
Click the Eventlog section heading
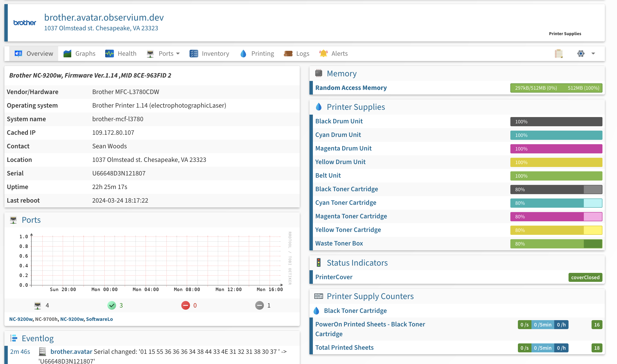[x=38, y=338]
